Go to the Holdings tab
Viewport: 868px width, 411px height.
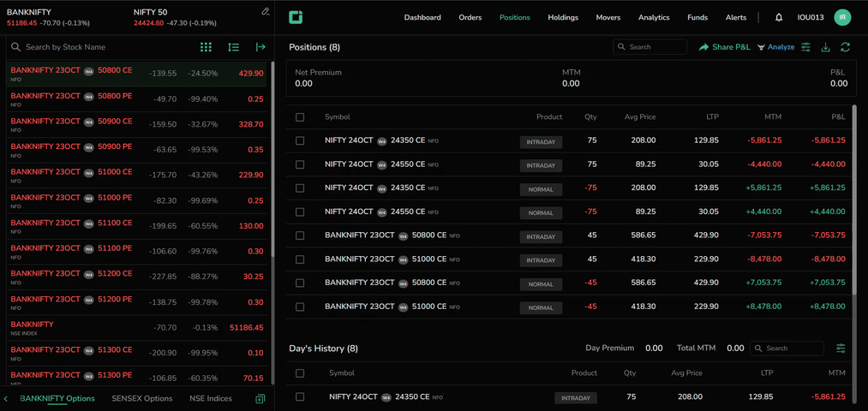(x=563, y=17)
